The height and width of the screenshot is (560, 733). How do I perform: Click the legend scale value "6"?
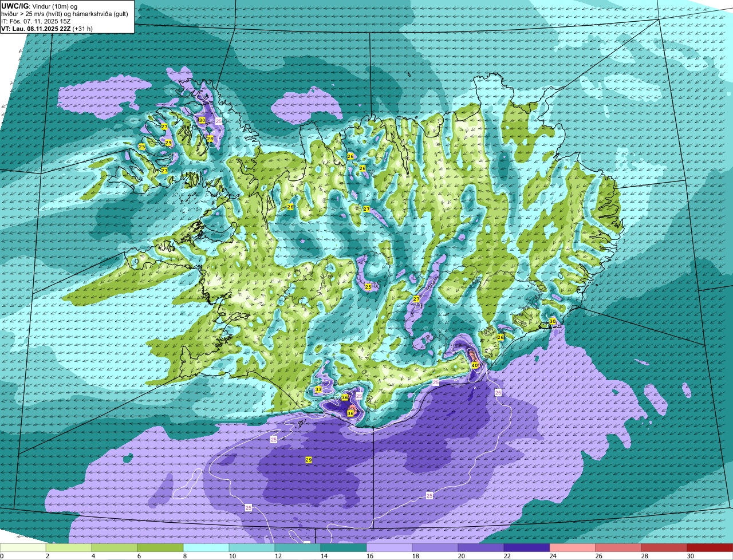pos(139,556)
